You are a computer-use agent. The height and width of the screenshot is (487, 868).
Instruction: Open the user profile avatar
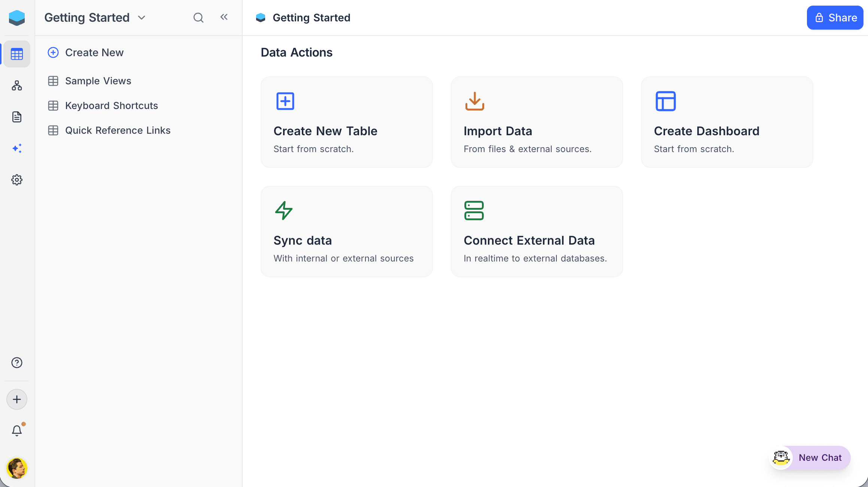tap(17, 468)
